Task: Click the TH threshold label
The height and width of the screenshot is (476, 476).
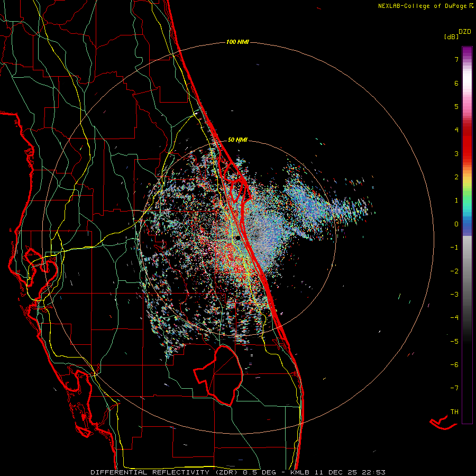Action: [454, 412]
